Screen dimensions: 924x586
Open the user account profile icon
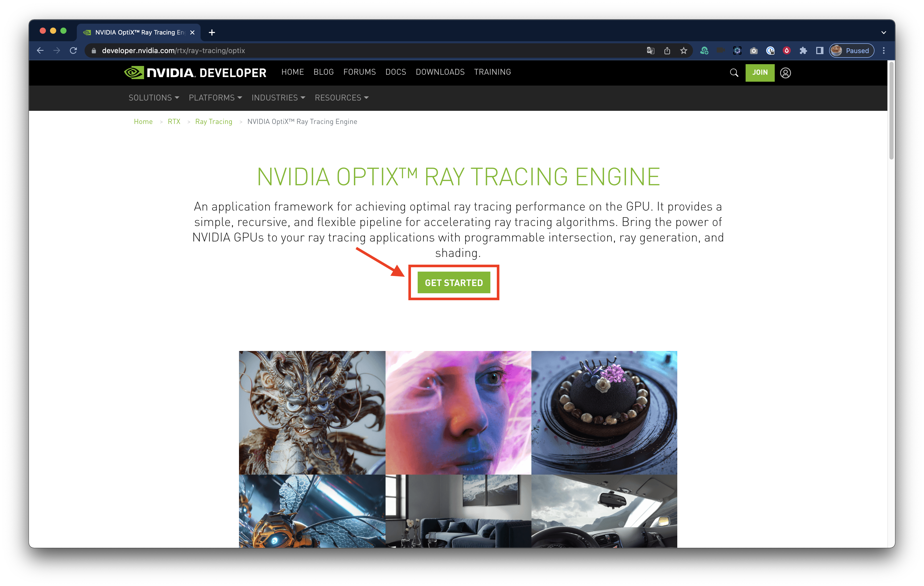click(x=786, y=73)
